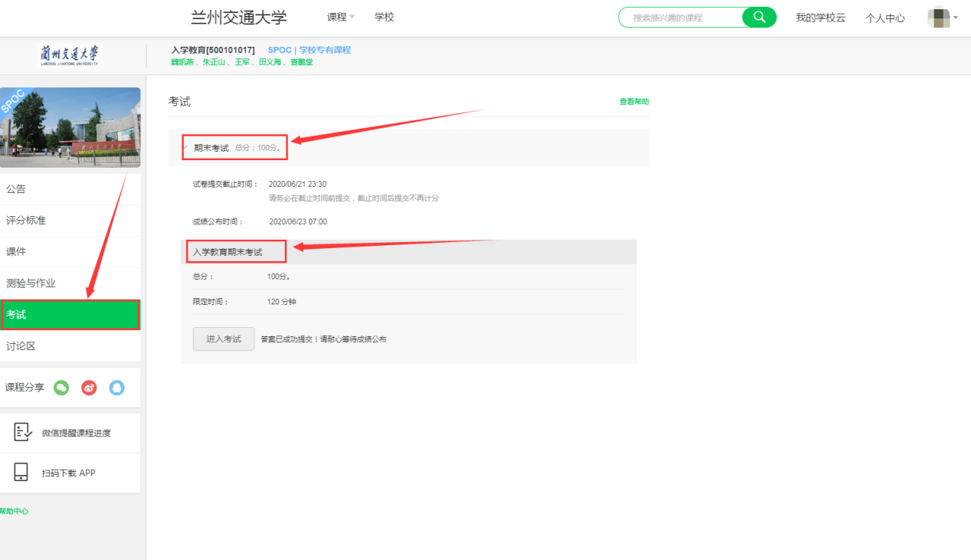The height and width of the screenshot is (560, 971).
Task: Click the green search magnifier button
Action: coord(759,17)
